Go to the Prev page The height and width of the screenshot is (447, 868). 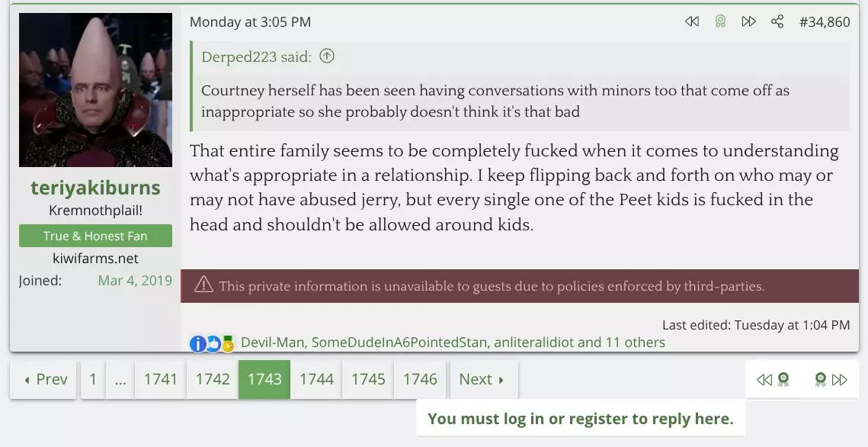tap(45, 379)
